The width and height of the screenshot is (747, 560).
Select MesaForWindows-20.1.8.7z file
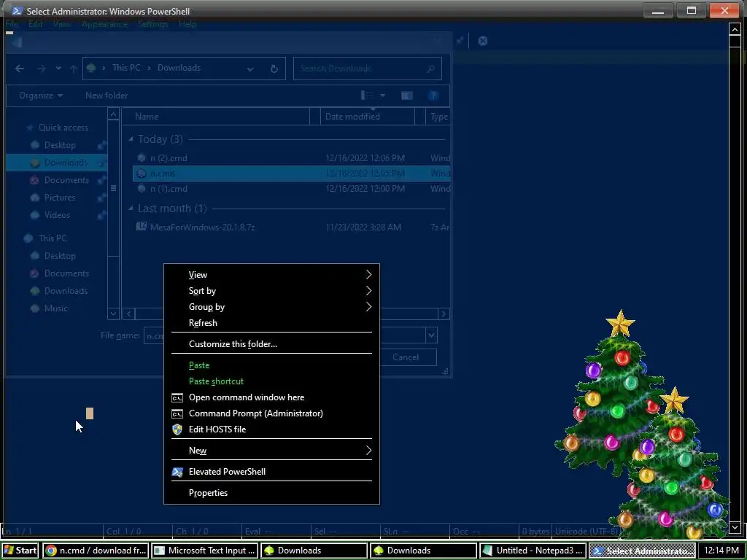coord(292,227)
